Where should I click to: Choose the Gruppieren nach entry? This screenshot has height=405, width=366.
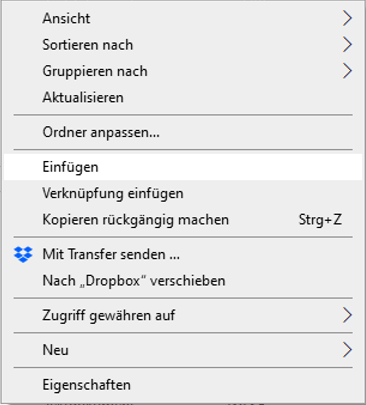click(183, 71)
